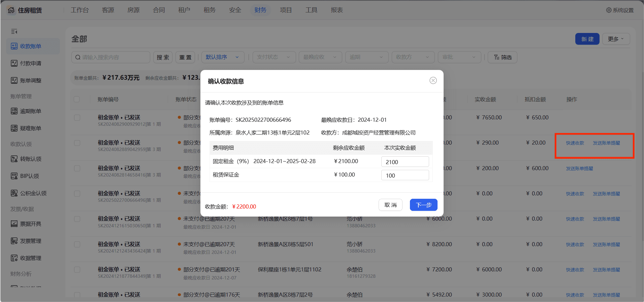The image size is (644, 302).
Task: Switch to the 客源 top menu
Action: click(108, 10)
